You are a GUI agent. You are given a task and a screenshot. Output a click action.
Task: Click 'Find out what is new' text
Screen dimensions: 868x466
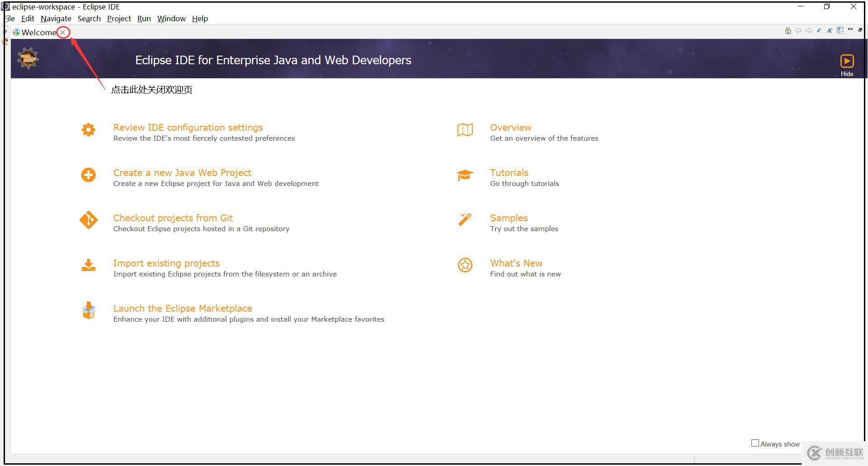click(525, 274)
